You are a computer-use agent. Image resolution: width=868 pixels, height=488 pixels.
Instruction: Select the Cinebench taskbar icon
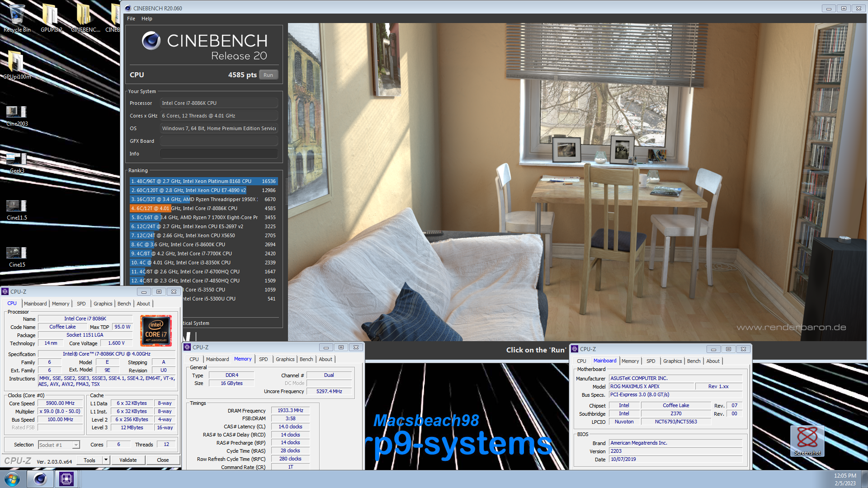40,479
